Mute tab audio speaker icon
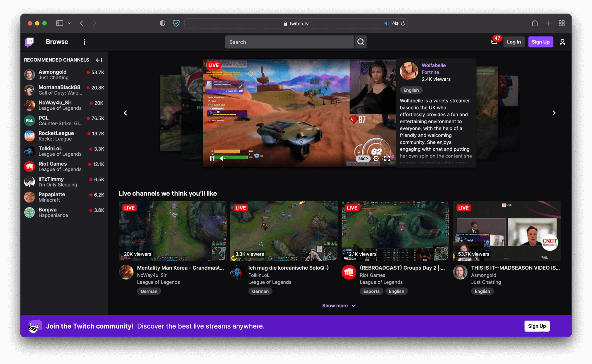This screenshot has height=364, width=592. pos(387,23)
